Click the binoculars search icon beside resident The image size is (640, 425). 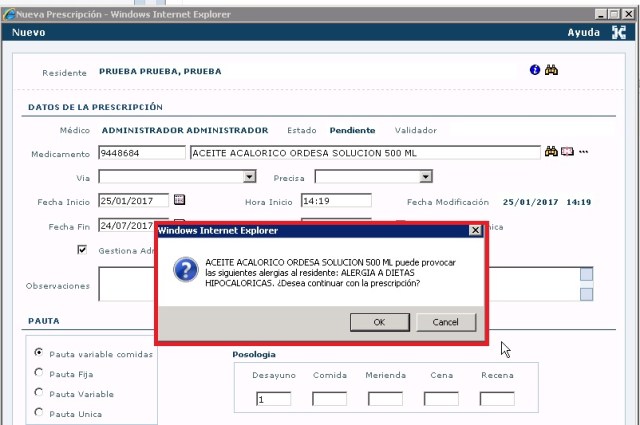[551, 71]
